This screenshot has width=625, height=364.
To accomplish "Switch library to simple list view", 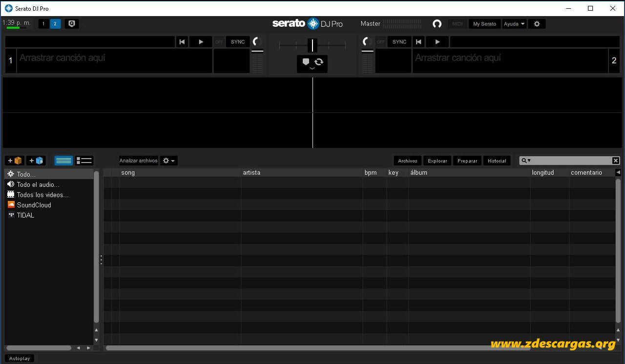I will 63,161.
